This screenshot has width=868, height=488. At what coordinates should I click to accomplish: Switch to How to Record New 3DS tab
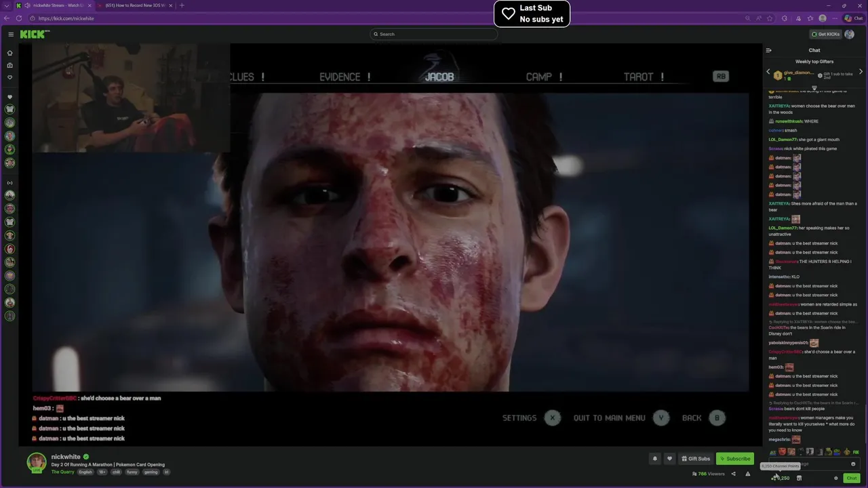point(135,5)
